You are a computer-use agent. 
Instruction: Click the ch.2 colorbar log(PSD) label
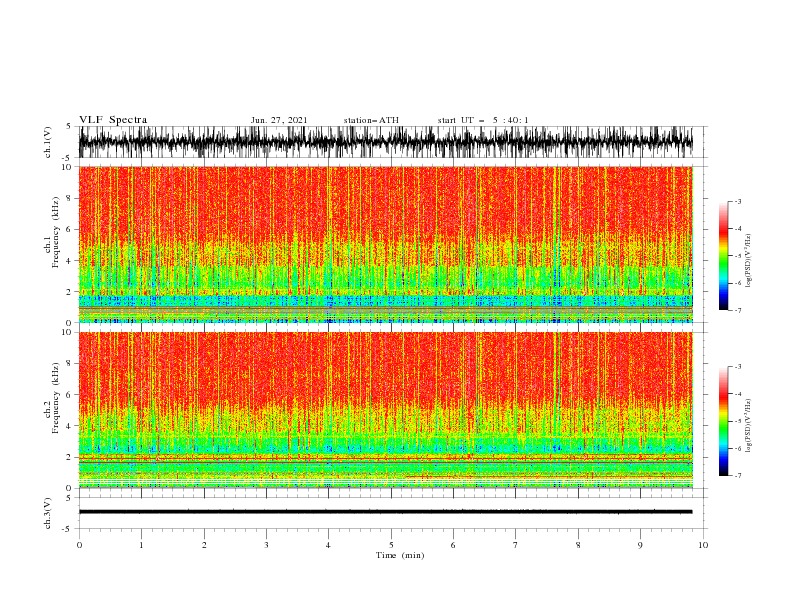748,426
